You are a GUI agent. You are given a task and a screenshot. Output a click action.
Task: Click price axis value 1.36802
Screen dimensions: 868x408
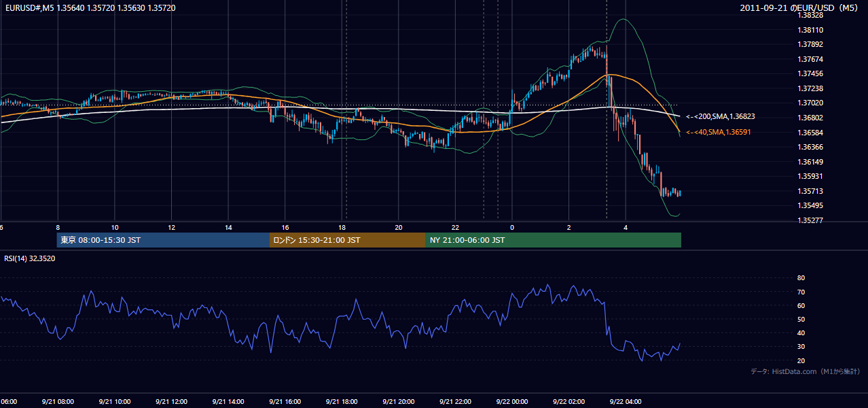(x=810, y=118)
